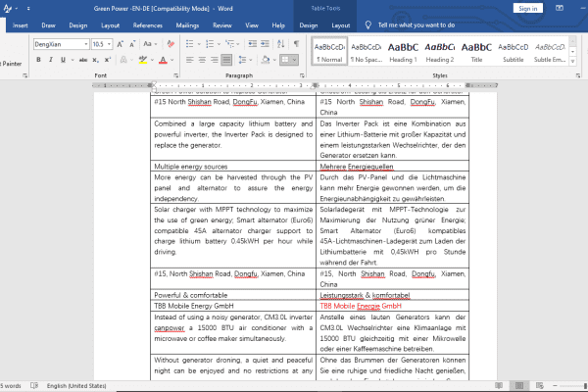Click Decrease Indent icon

pos(253,44)
